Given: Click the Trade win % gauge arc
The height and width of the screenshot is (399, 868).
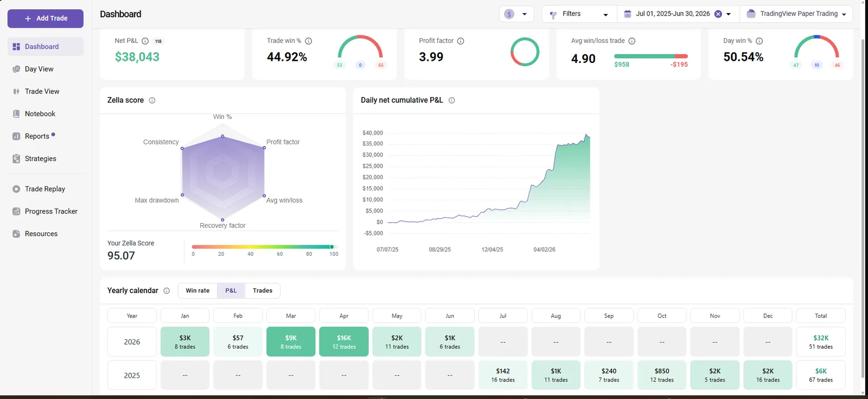Looking at the screenshot, I should (360, 47).
